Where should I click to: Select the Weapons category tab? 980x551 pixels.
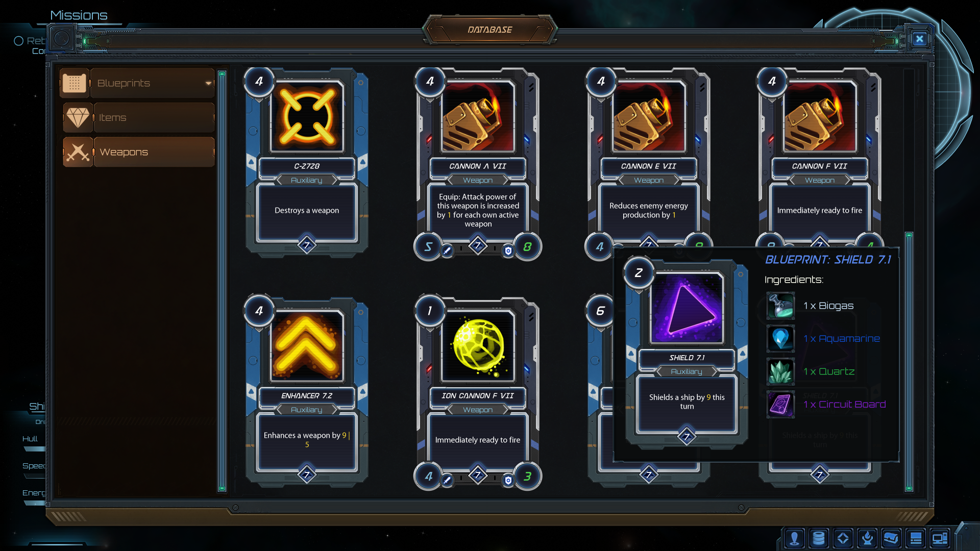click(x=139, y=152)
